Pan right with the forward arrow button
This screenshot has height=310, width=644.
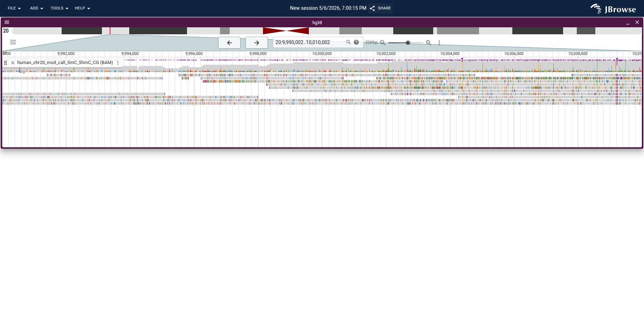pyautogui.click(x=257, y=43)
